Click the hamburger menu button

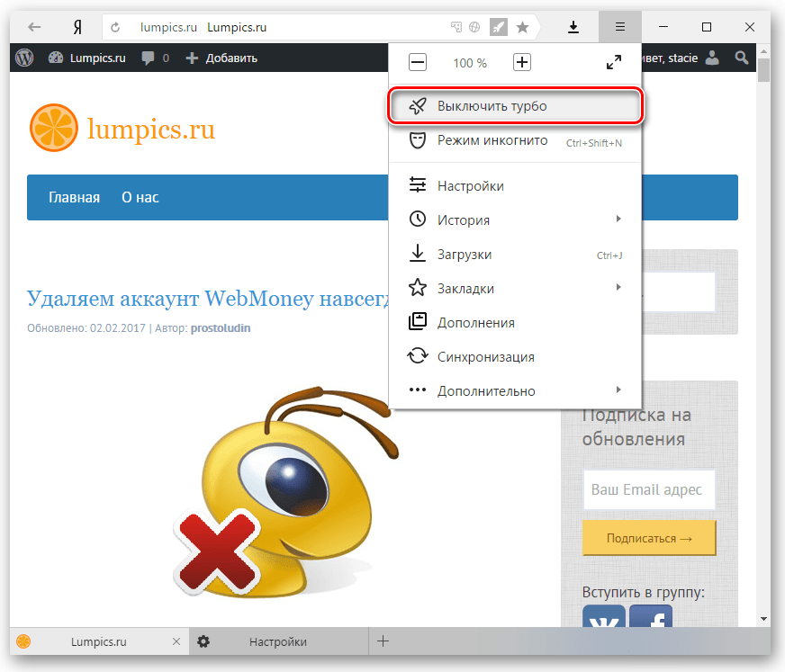tap(619, 27)
